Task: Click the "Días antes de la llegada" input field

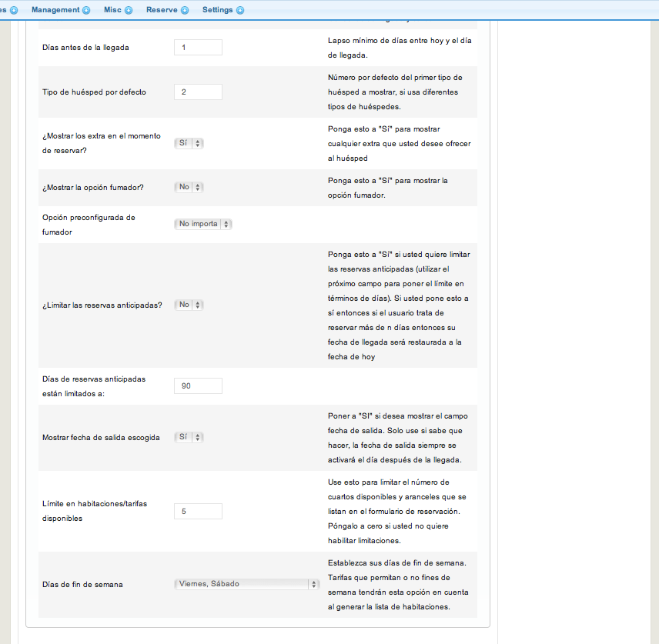Action: pos(198,48)
